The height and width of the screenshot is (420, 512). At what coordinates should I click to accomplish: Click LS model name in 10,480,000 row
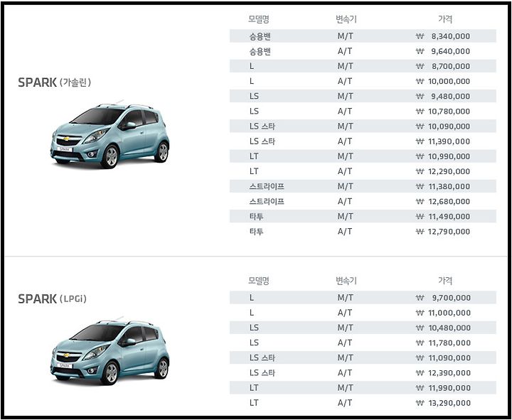[x=254, y=328]
